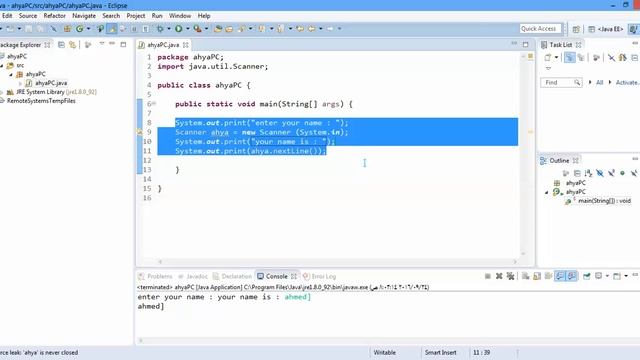Click the All filter link in Task List
The height and width of the screenshot is (360, 640).
click(599, 82)
